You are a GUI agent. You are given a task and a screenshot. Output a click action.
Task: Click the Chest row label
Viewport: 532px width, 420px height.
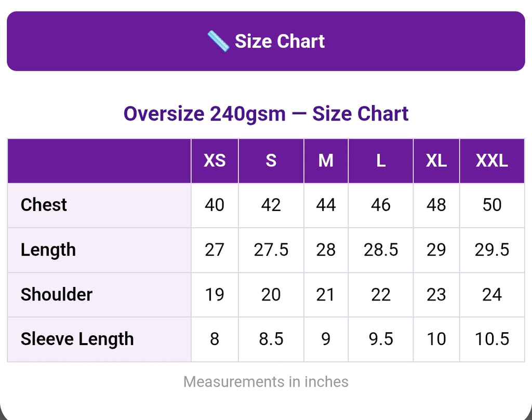(x=44, y=205)
